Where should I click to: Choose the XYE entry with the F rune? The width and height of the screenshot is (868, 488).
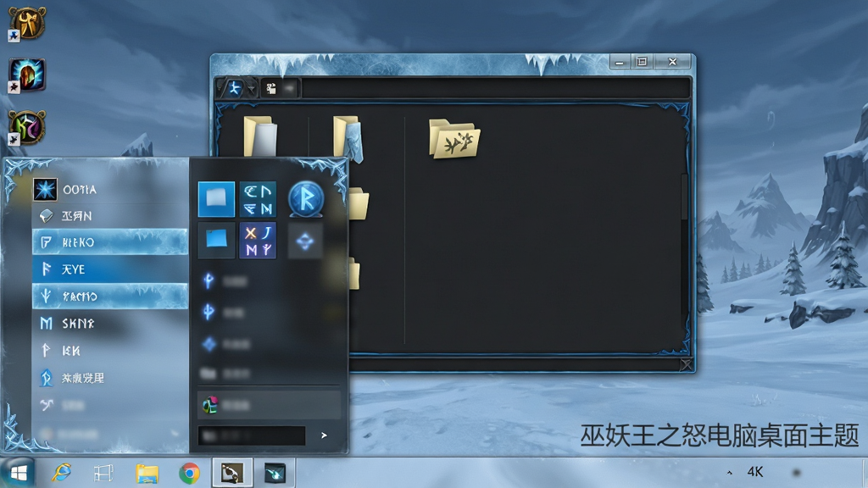109,269
